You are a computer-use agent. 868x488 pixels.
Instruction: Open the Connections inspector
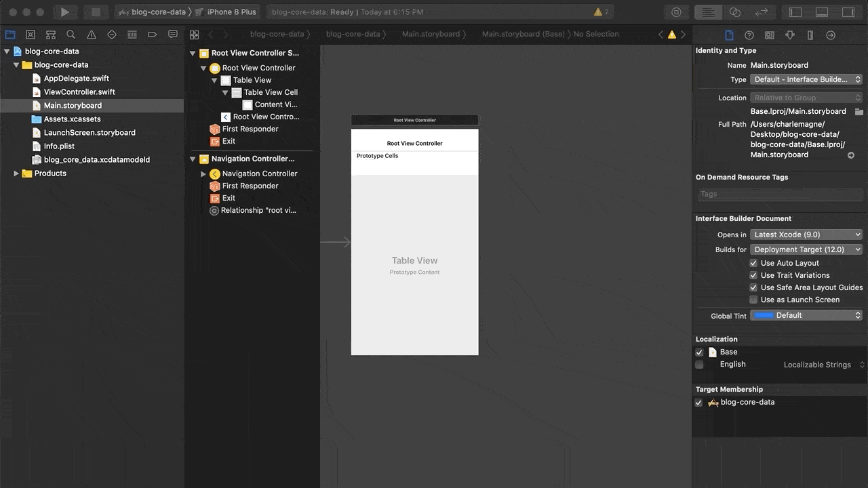831,35
